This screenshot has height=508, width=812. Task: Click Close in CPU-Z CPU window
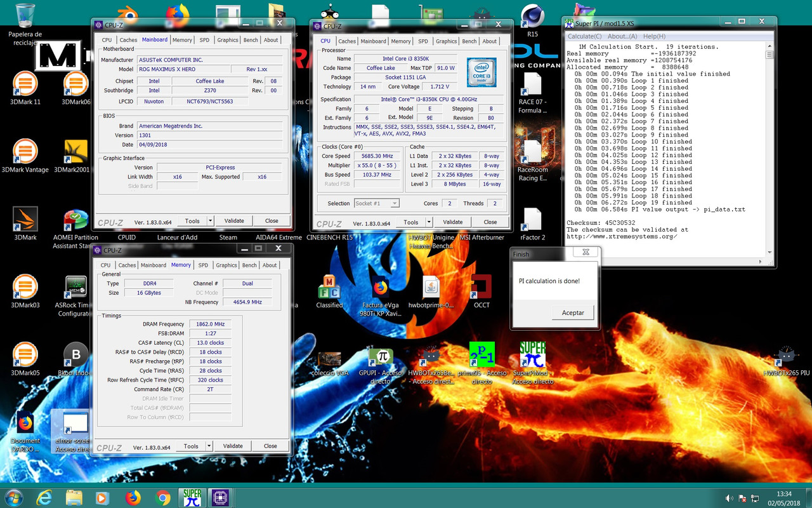tap(490, 222)
